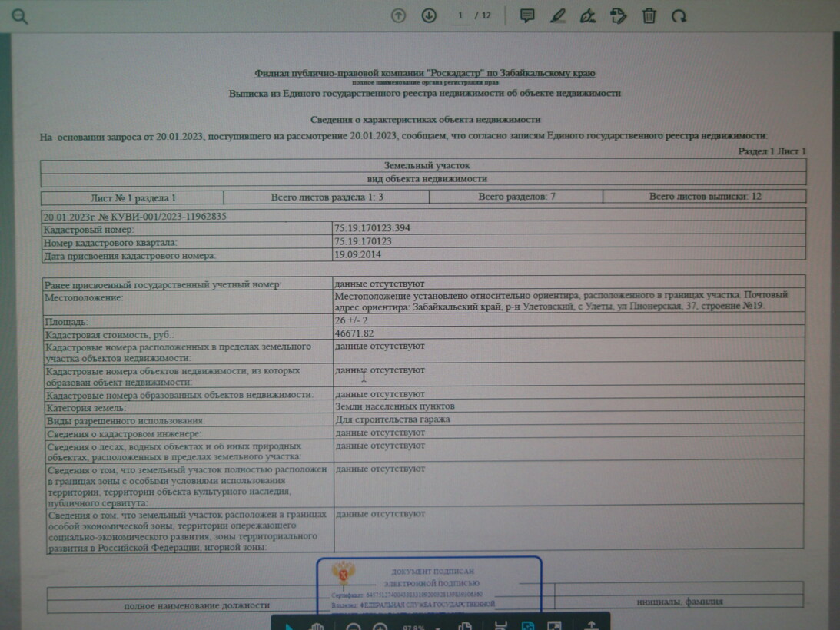840x630 pixels.
Task: Click the current page number field
Action: pos(460,16)
